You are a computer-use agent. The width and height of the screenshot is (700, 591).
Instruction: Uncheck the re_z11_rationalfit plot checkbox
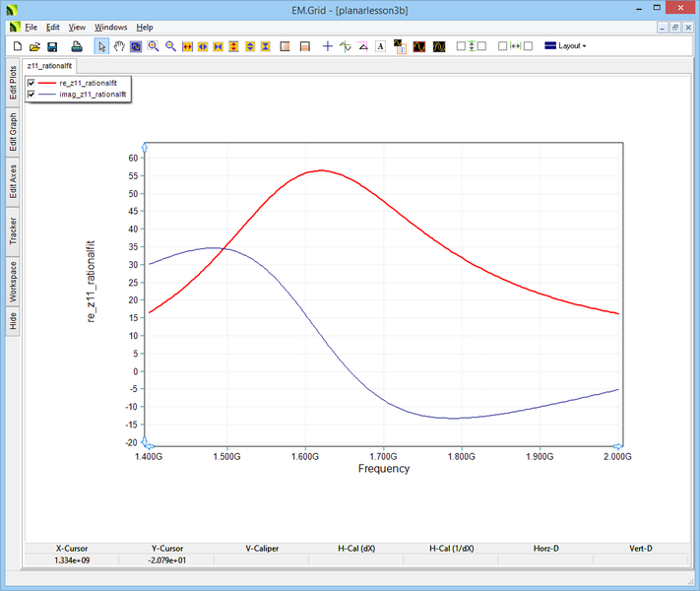pos(32,84)
